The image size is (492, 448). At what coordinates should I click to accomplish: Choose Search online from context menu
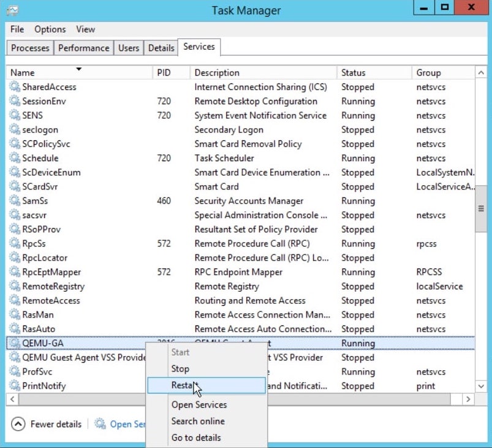click(198, 421)
